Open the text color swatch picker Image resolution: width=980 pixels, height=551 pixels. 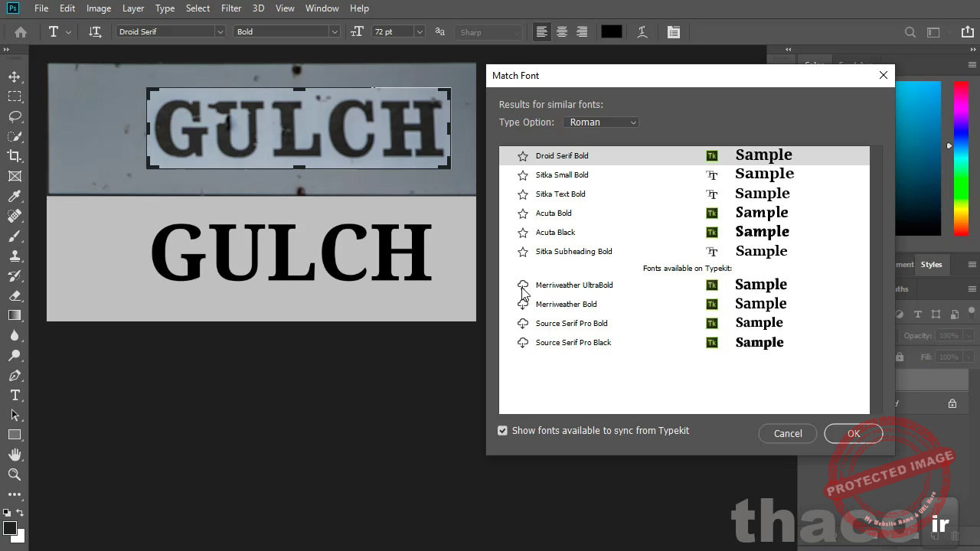click(x=611, y=31)
